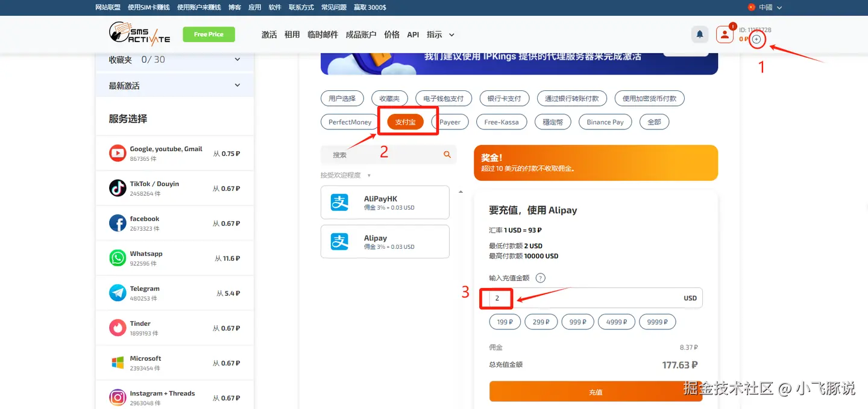Click the Free Price button
The height and width of the screenshot is (409, 868).
209,34
